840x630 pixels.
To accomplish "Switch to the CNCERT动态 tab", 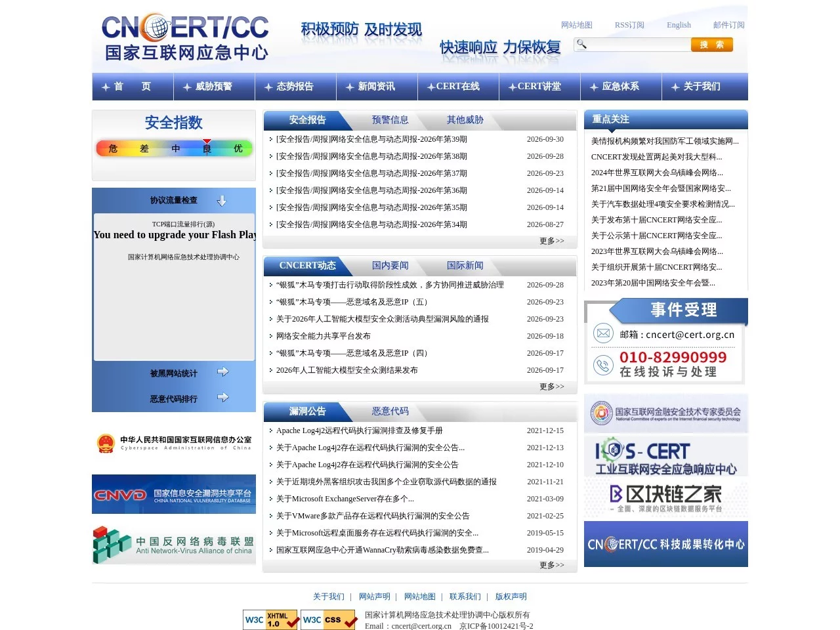I will point(307,266).
